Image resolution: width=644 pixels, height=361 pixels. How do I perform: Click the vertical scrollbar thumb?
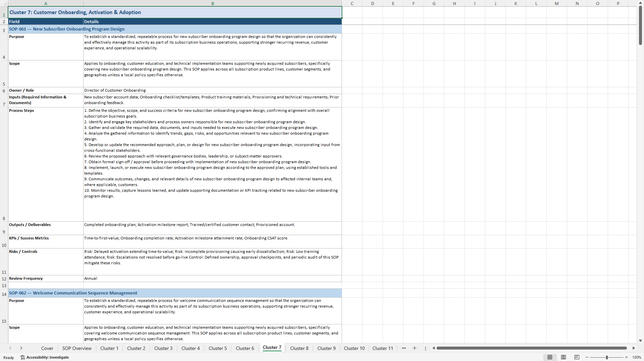[640, 26]
